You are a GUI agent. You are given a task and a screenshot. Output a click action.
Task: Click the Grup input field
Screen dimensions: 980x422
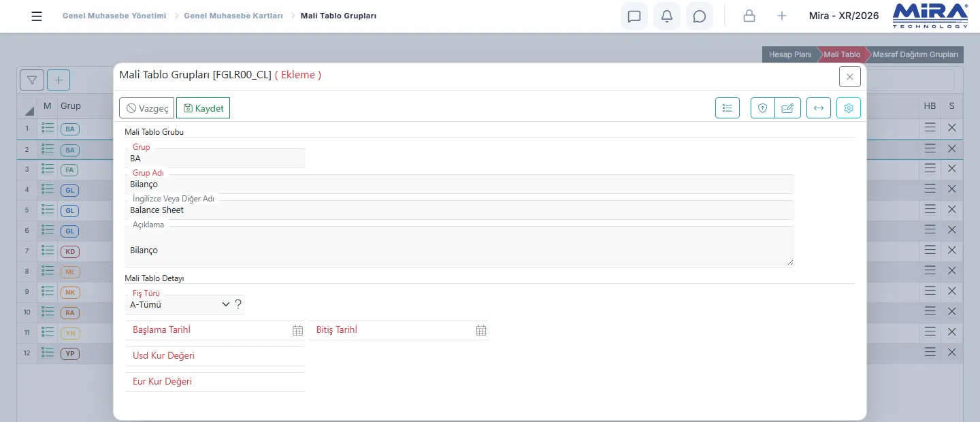coord(216,158)
